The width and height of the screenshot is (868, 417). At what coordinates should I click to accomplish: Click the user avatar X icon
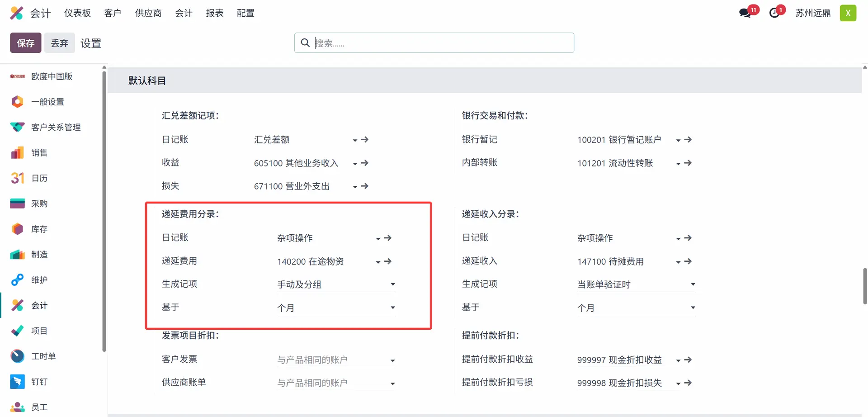[x=848, y=13]
